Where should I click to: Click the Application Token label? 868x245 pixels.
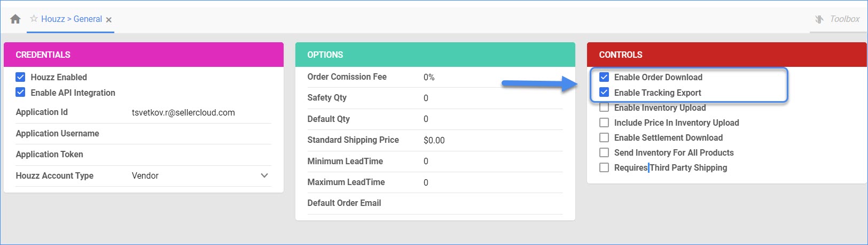click(50, 154)
